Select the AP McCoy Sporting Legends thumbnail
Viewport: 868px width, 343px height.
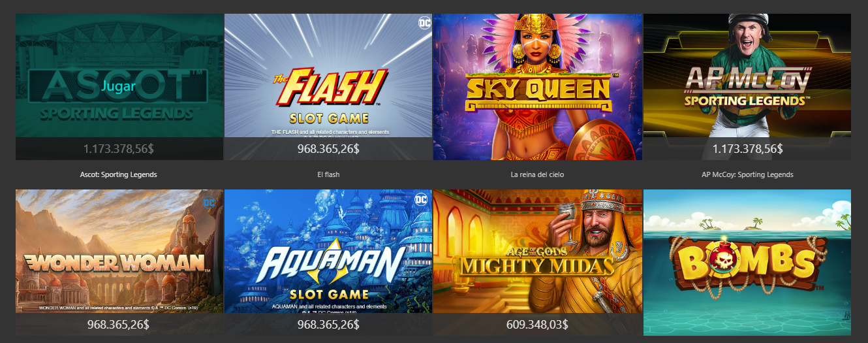click(747, 87)
